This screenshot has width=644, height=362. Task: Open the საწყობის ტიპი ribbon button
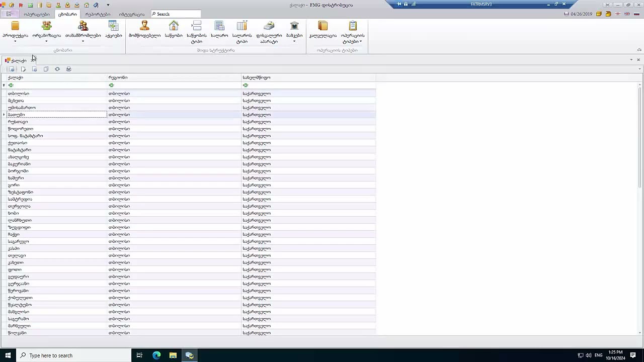pos(197,32)
